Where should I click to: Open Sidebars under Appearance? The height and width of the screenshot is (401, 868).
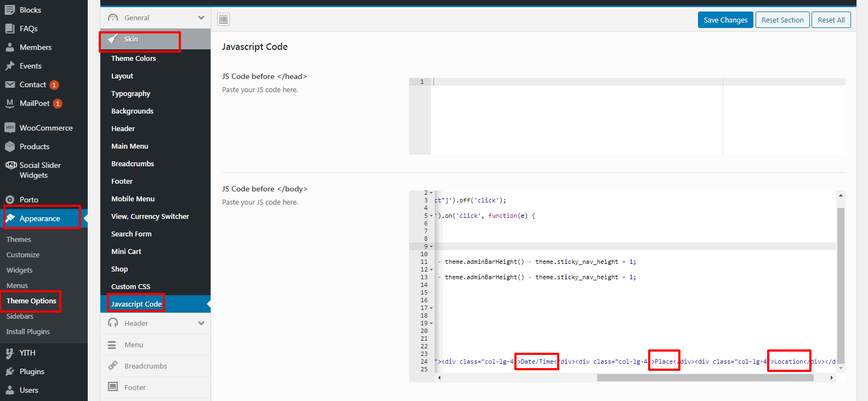20,316
